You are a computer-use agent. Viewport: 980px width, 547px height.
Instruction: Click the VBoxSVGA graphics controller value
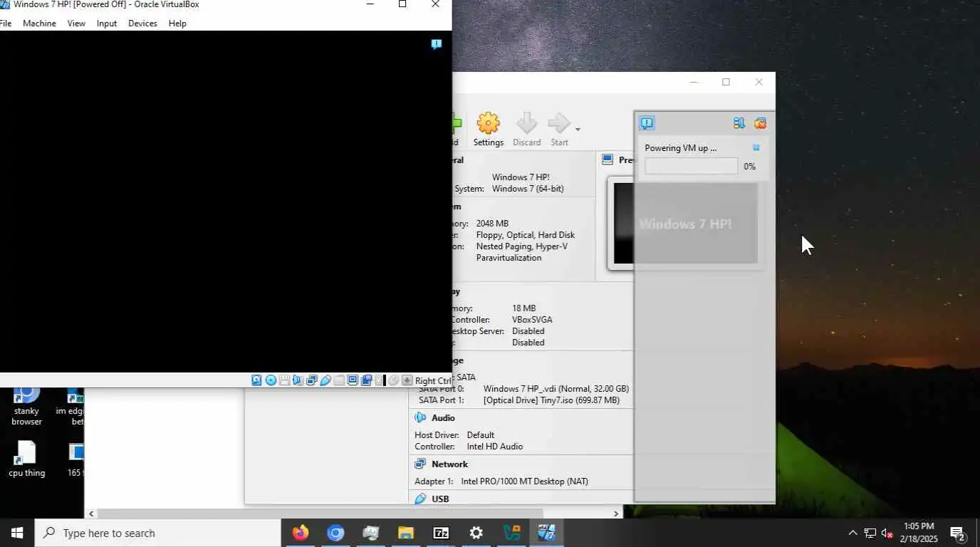coord(532,320)
